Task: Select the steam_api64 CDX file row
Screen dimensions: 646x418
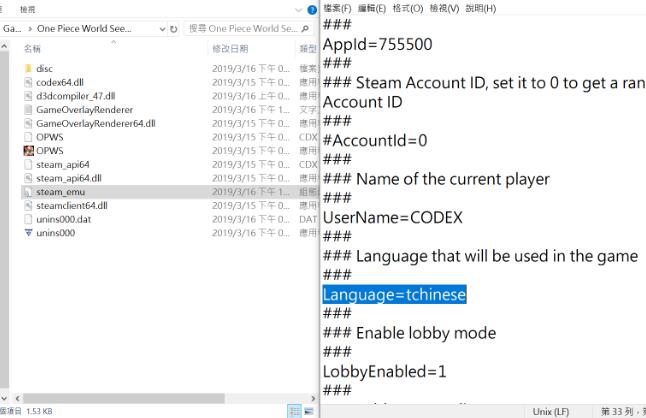Action: [x=169, y=165]
